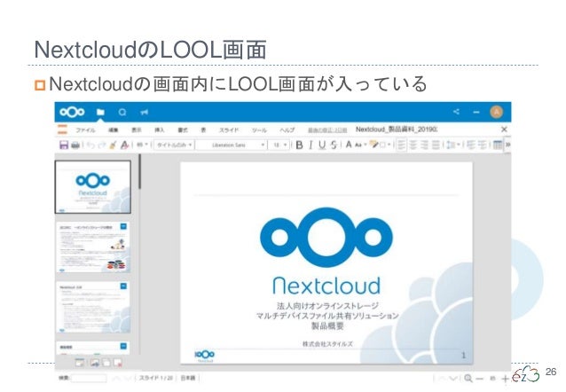Open the character case Aa dropdown
The image size is (566, 392).
(360, 145)
